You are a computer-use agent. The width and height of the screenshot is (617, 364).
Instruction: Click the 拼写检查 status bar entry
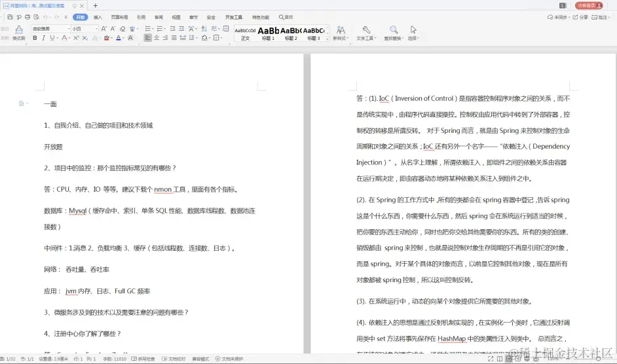pyautogui.click(x=143, y=359)
